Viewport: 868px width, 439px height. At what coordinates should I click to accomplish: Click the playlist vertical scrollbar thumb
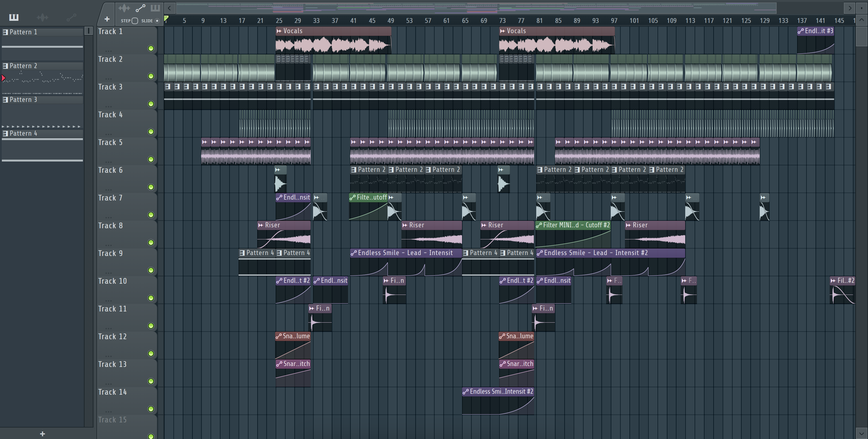click(862, 37)
